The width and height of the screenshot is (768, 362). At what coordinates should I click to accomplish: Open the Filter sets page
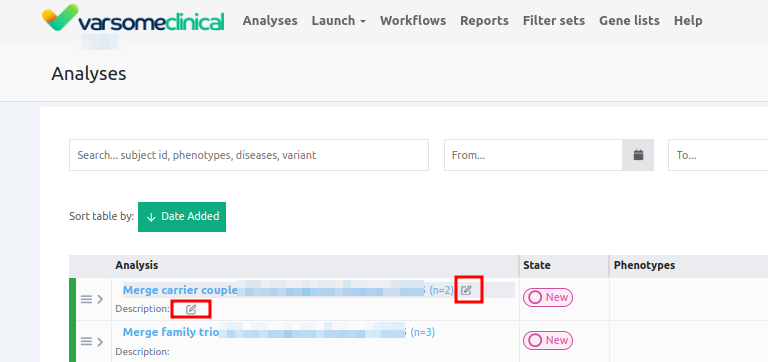[x=554, y=21]
